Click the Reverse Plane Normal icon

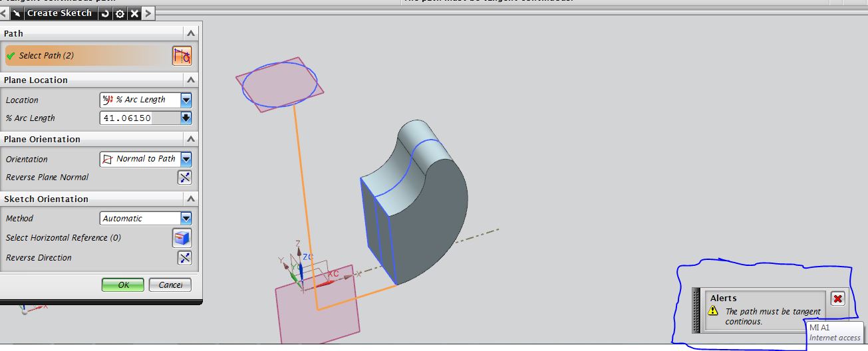[x=184, y=177]
